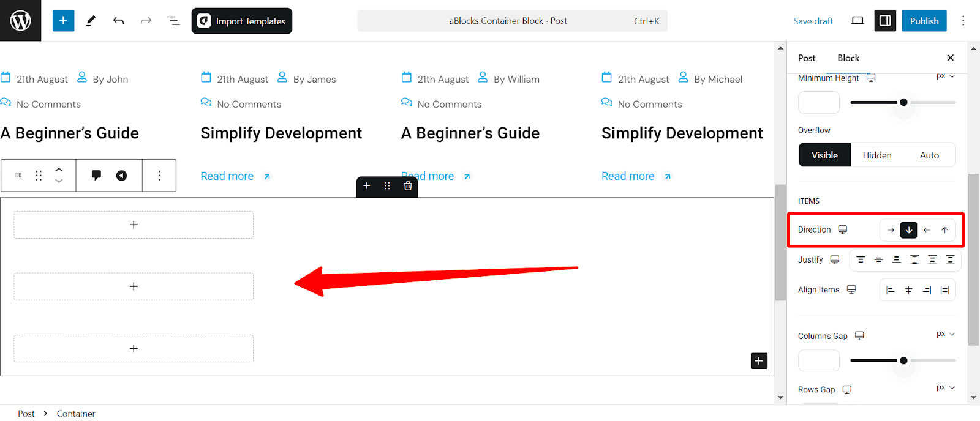Click Save draft

point(813,21)
